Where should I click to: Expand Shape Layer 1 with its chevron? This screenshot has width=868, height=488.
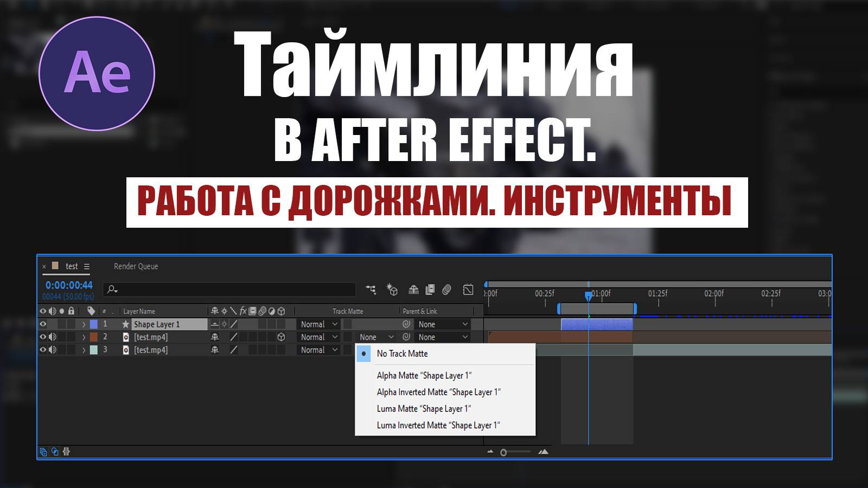83,324
